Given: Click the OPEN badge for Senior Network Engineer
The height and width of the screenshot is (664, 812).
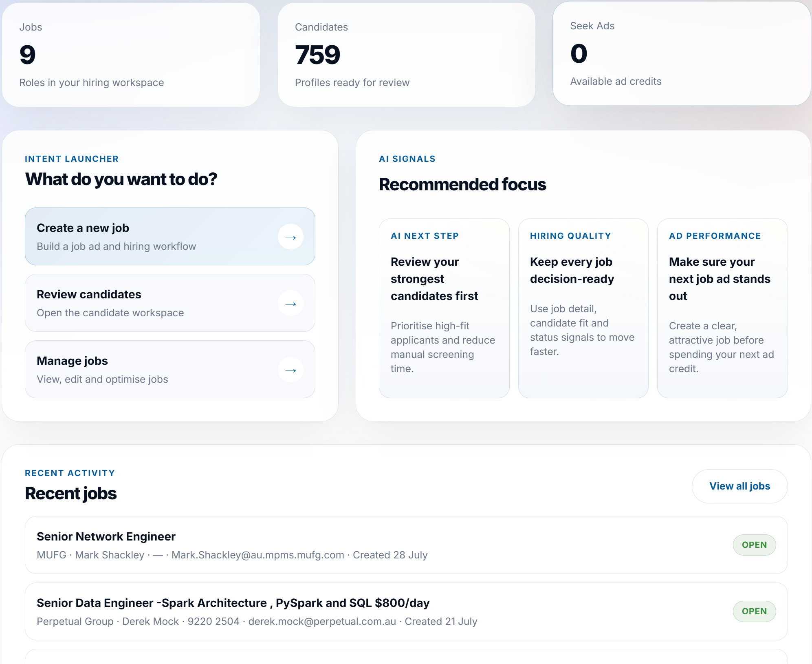Looking at the screenshot, I should (x=754, y=545).
